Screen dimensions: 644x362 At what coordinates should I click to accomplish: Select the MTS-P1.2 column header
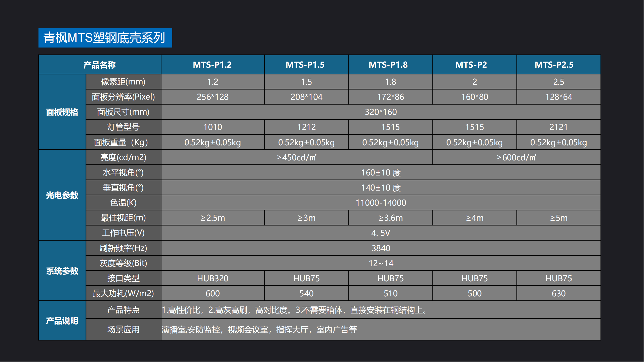pos(212,65)
